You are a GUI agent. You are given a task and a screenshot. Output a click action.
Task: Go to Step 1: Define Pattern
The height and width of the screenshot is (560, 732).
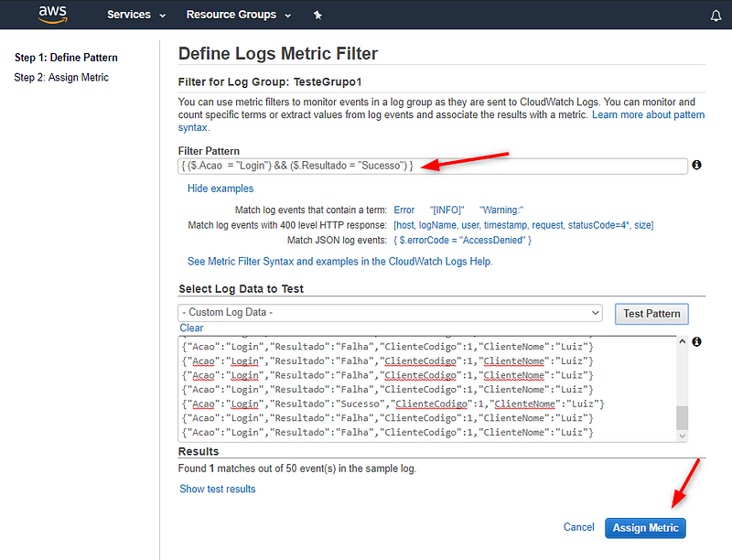point(66,58)
